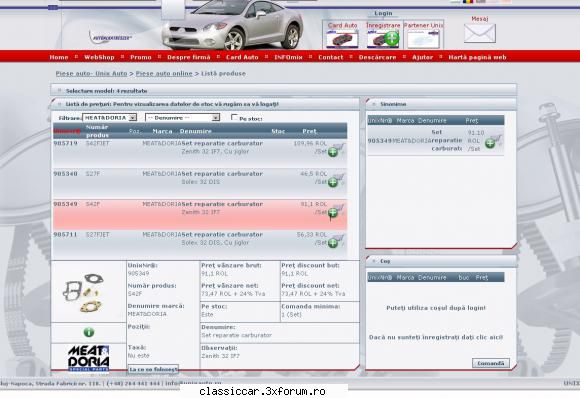This screenshot has height=398, width=580.
Task: Open the Denumire filter dropdown
Action: click(182, 118)
